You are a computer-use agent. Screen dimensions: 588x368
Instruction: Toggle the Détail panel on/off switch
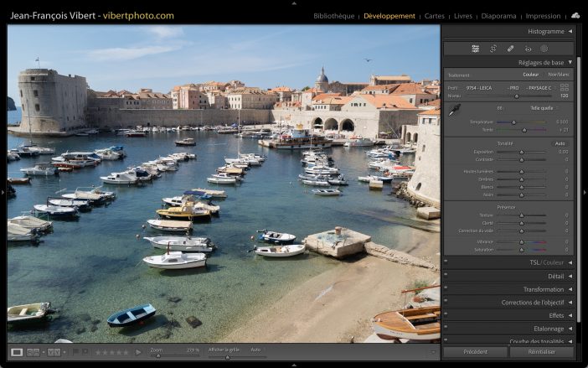click(446, 276)
